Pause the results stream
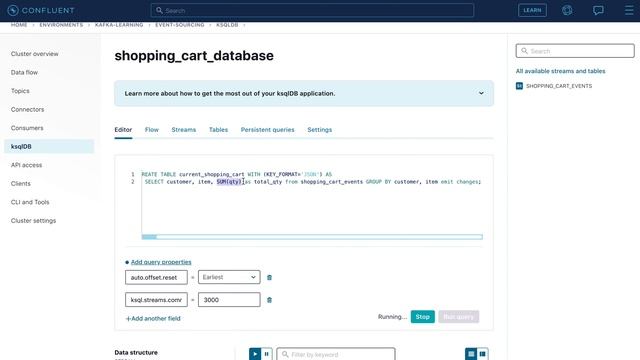The image size is (640, 360). click(x=267, y=354)
